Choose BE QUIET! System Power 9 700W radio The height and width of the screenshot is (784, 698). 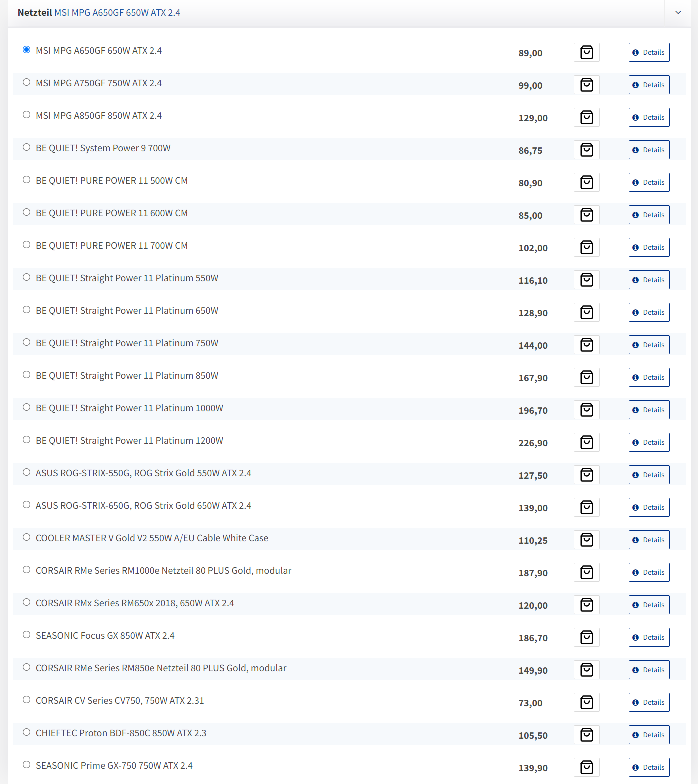(x=27, y=147)
